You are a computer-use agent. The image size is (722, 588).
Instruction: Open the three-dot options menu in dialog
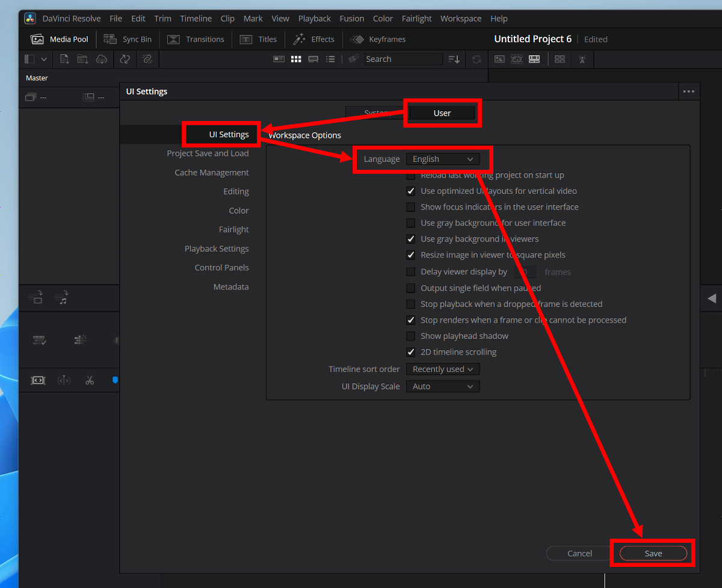tap(688, 91)
